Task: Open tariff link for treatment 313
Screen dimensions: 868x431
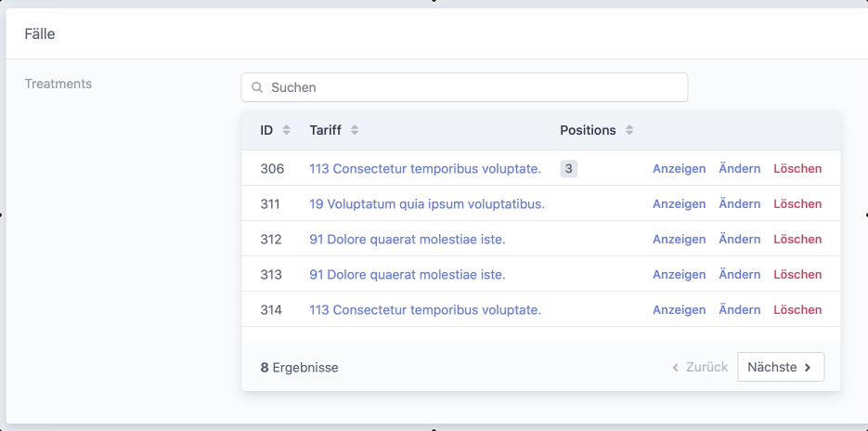Action: 408,274
